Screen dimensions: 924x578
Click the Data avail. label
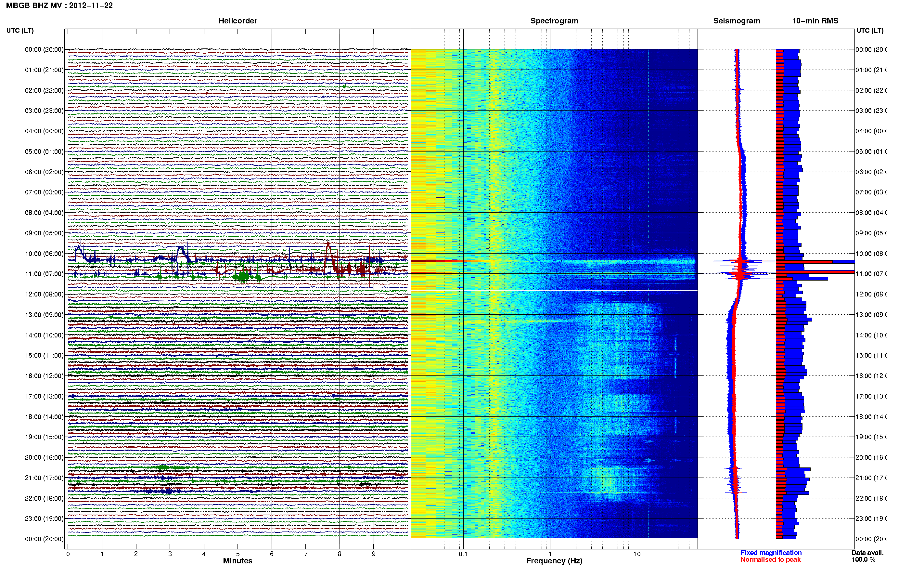[867, 553]
